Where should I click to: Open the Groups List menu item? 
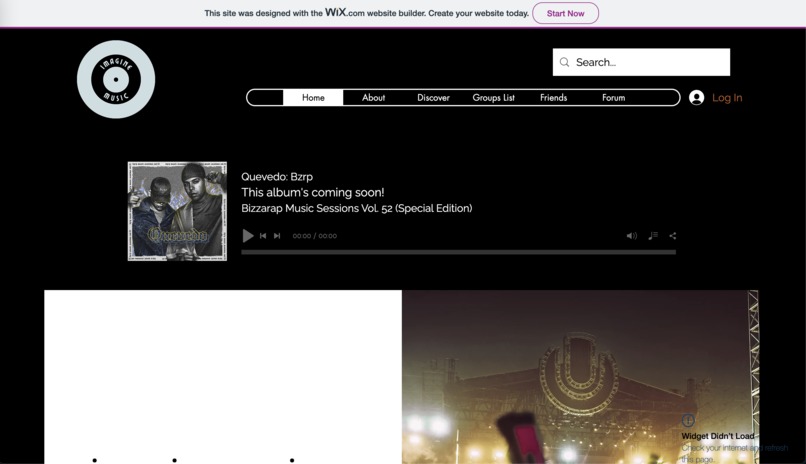click(x=493, y=98)
